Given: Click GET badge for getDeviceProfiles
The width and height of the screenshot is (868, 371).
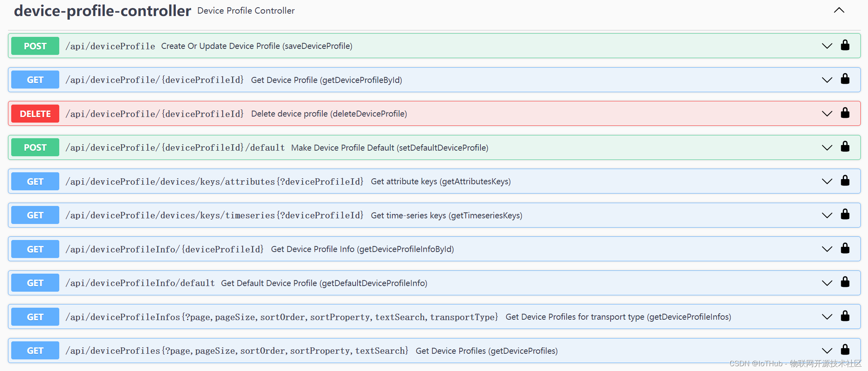Looking at the screenshot, I should [35, 351].
